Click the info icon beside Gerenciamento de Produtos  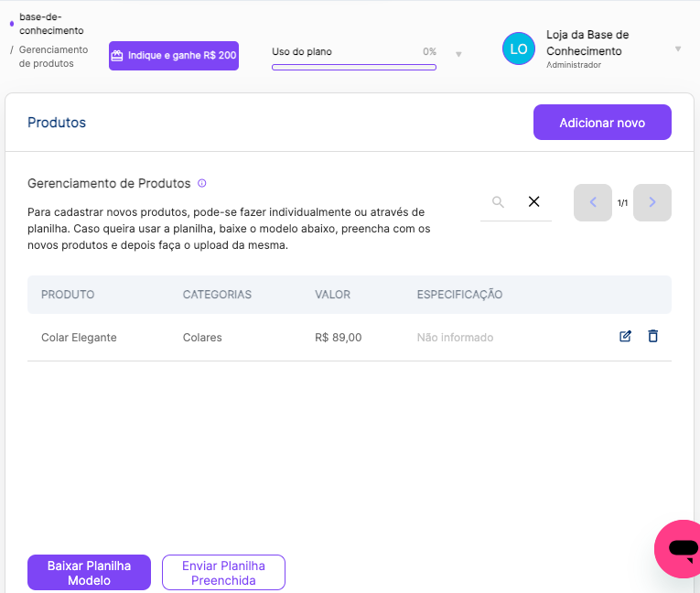pyautogui.click(x=202, y=183)
